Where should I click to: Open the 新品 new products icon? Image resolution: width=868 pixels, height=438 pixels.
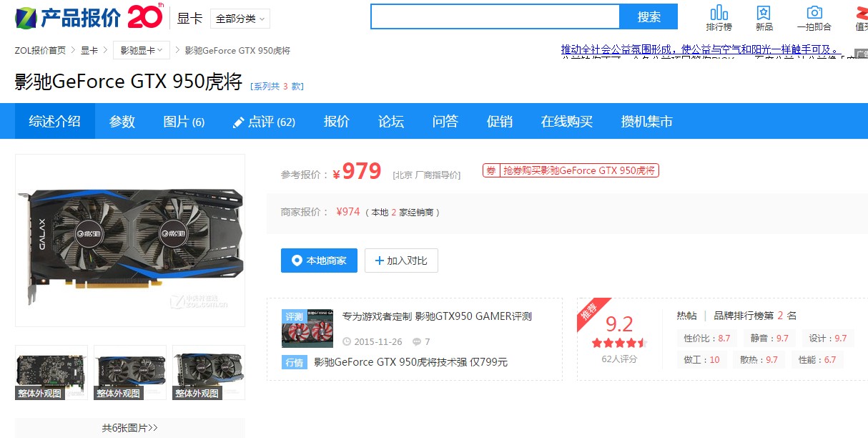click(x=764, y=13)
